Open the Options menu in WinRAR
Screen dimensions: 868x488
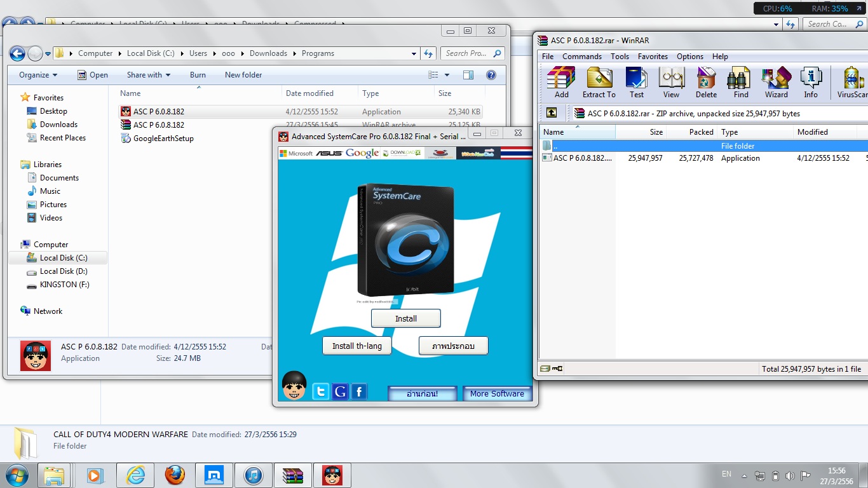click(x=690, y=57)
